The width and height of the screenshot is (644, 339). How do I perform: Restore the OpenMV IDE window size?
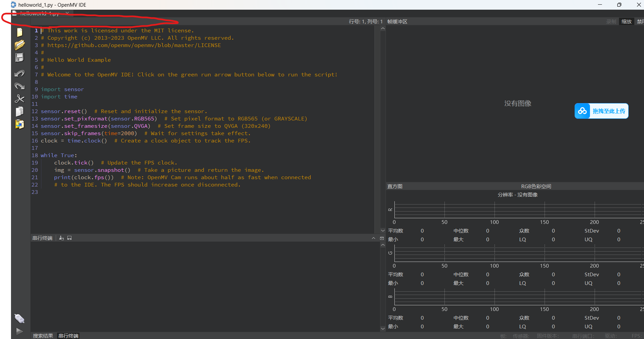pos(619,5)
